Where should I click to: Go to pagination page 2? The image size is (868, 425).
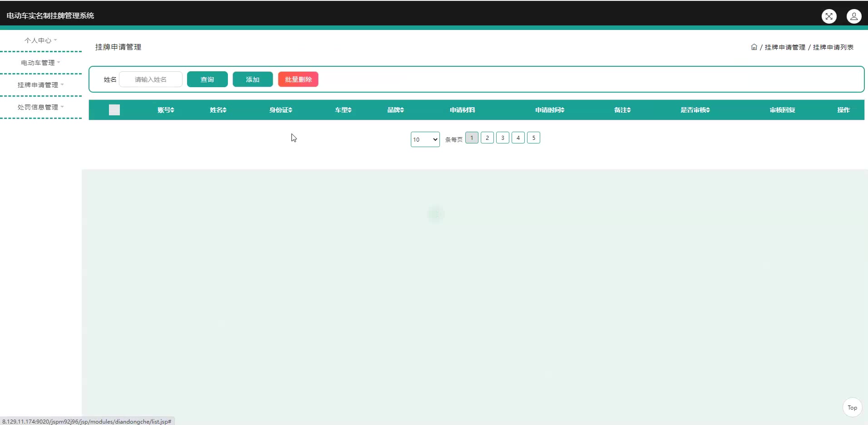point(487,138)
